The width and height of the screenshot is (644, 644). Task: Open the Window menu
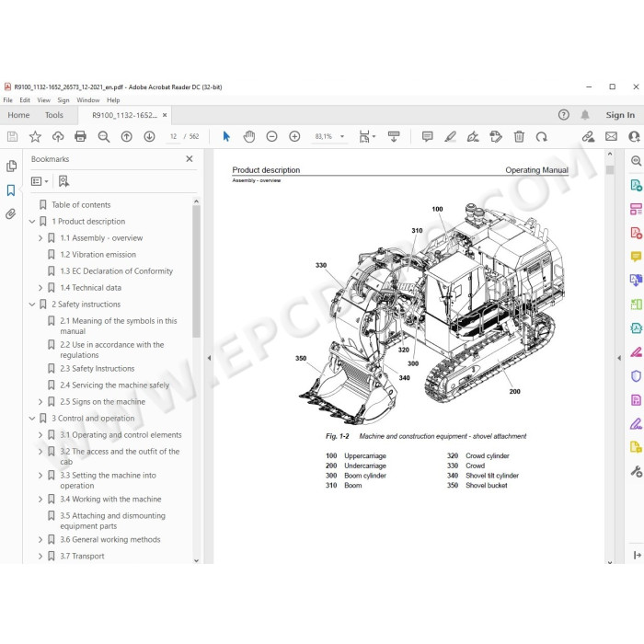point(88,99)
